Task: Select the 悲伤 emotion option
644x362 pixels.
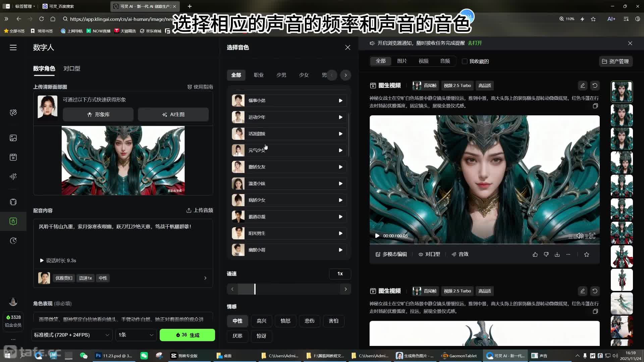Action: 309,321
